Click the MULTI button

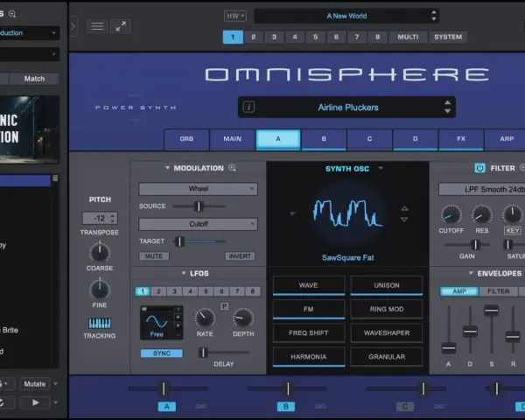click(x=408, y=37)
